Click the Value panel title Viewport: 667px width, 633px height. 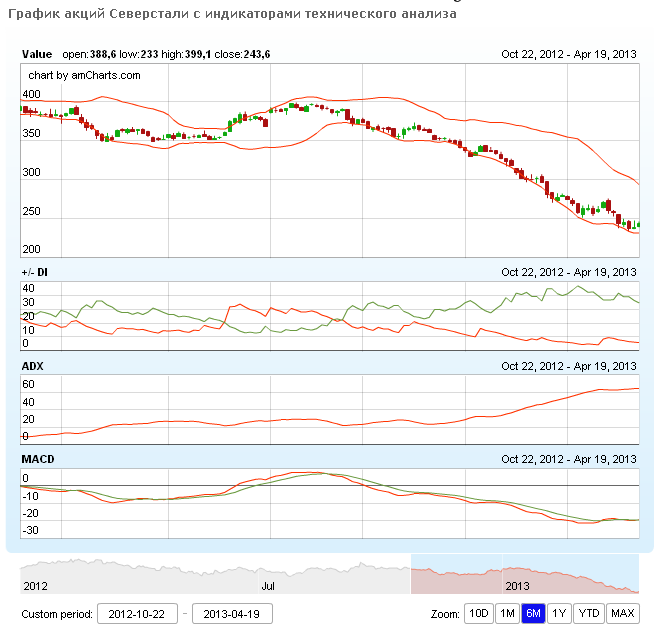37,54
